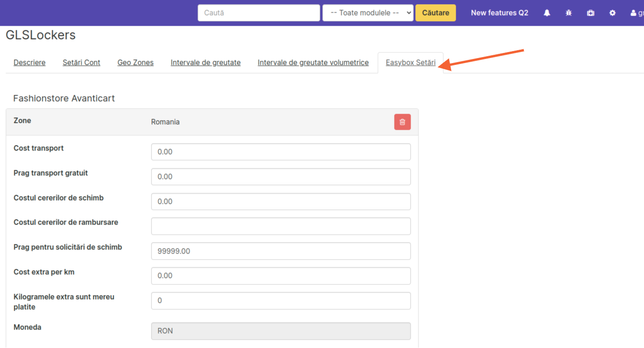Click the disabled Moneda RON field
This screenshot has height=348, width=644.
281,331
